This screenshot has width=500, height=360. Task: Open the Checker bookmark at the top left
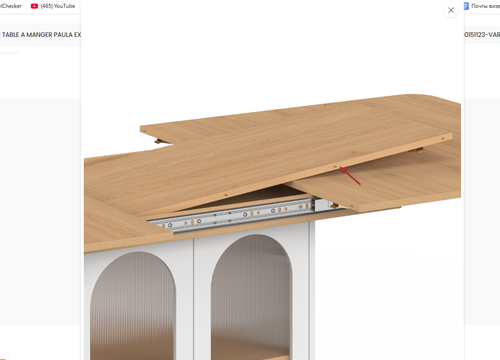[11, 6]
